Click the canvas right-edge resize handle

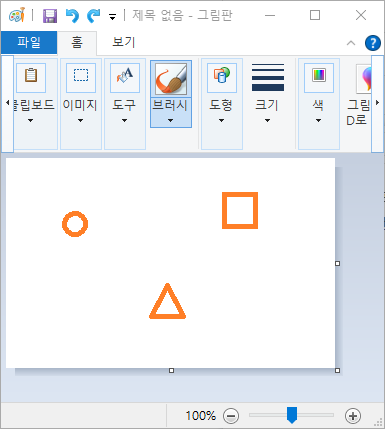337,263
